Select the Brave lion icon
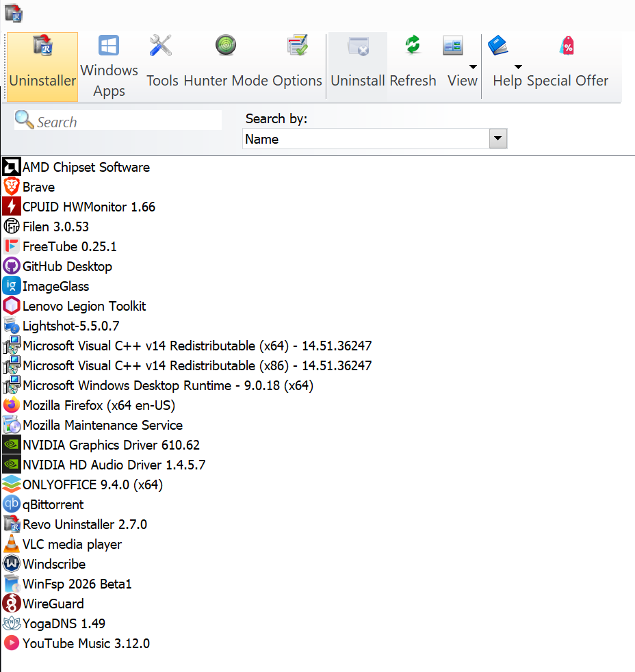Screen dimensions: 635x672 (x=12, y=186)
